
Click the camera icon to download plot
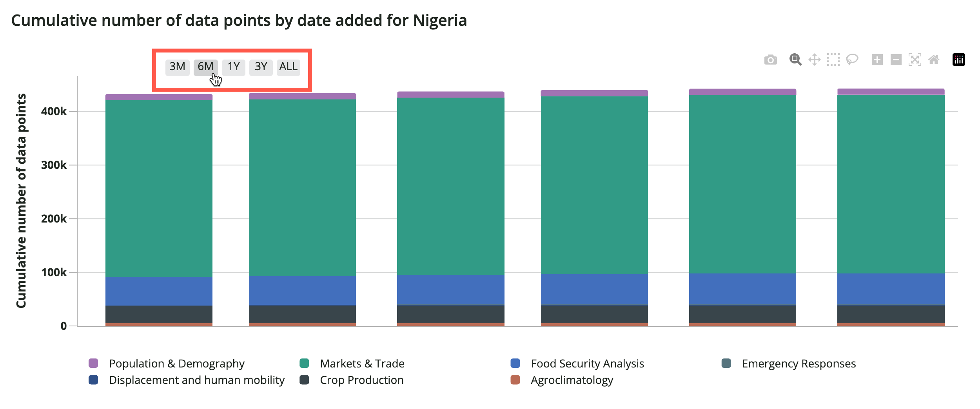click(x=770, y=60)
